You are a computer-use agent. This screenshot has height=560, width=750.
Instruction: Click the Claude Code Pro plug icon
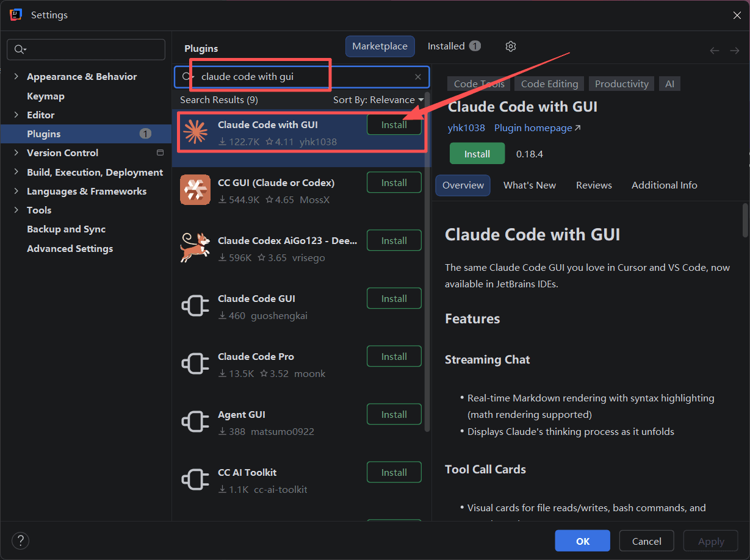click(x=195, y=364)
